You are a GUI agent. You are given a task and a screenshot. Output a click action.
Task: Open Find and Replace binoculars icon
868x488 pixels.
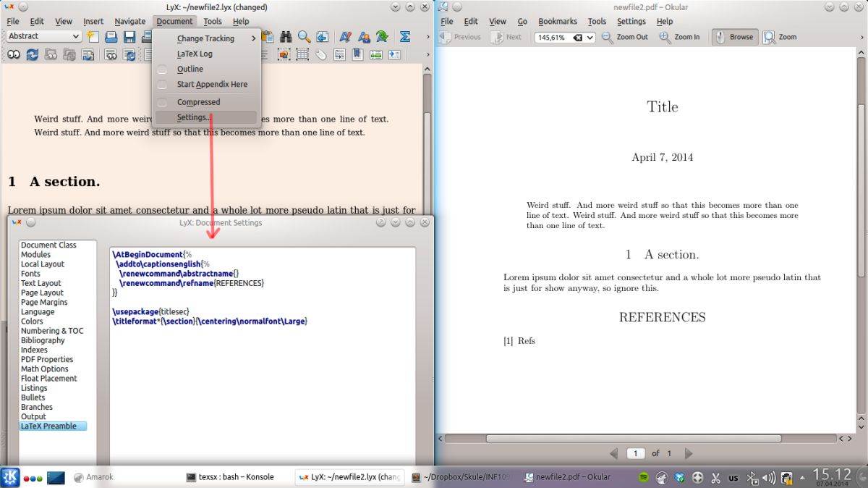tap(286, 36)
